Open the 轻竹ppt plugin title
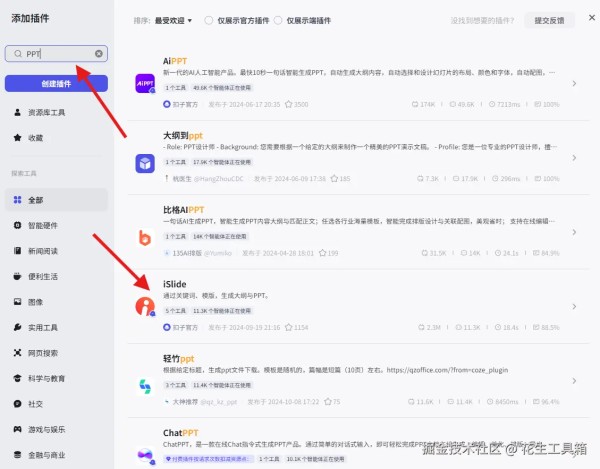This screenshot has width=600, height=469. (178, 358)
